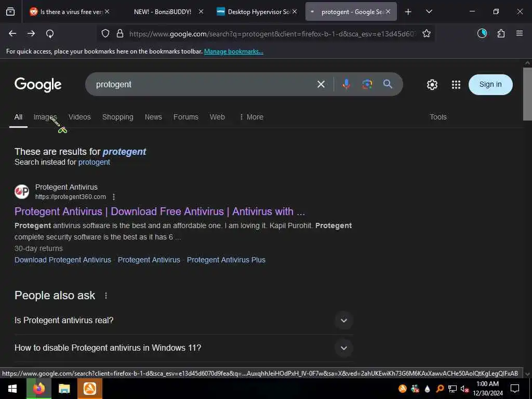The height and width of the screenshot is (399, 532).
Task: Click the corrected term protegent link
Action: [x=124, y=152]
